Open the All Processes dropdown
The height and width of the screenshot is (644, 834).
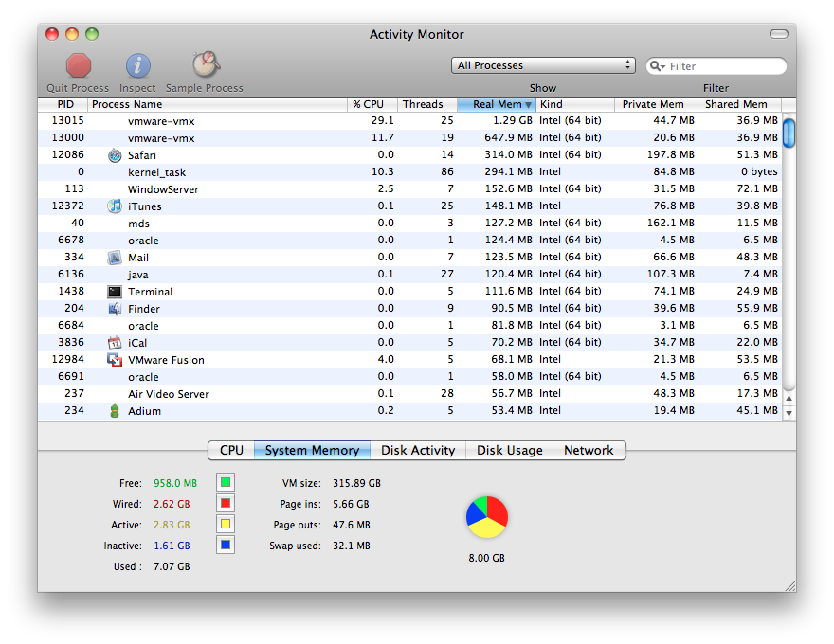543,65
